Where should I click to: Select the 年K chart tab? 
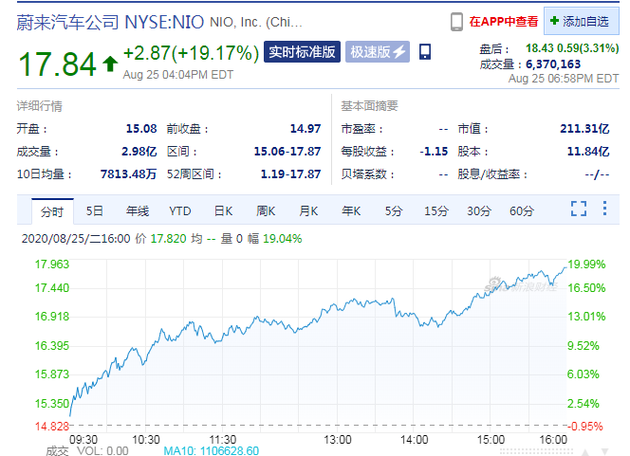click(351, 211)
